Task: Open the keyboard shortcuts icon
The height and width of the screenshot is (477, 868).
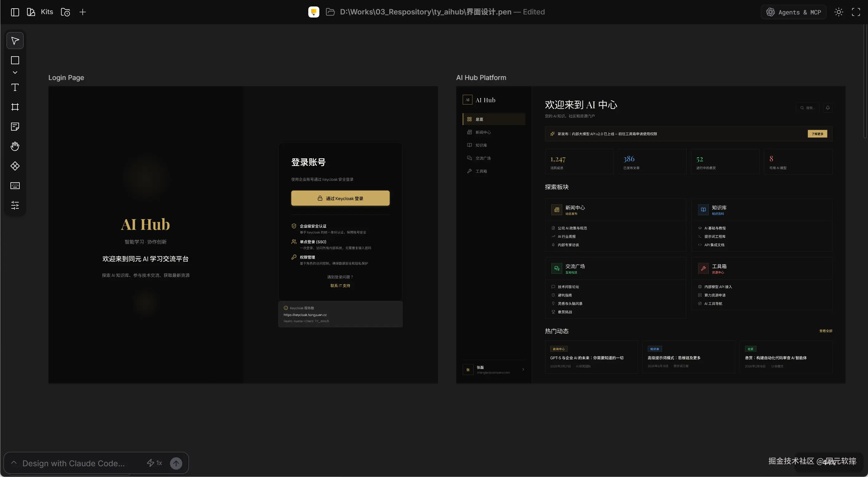Action: [15, 186]
